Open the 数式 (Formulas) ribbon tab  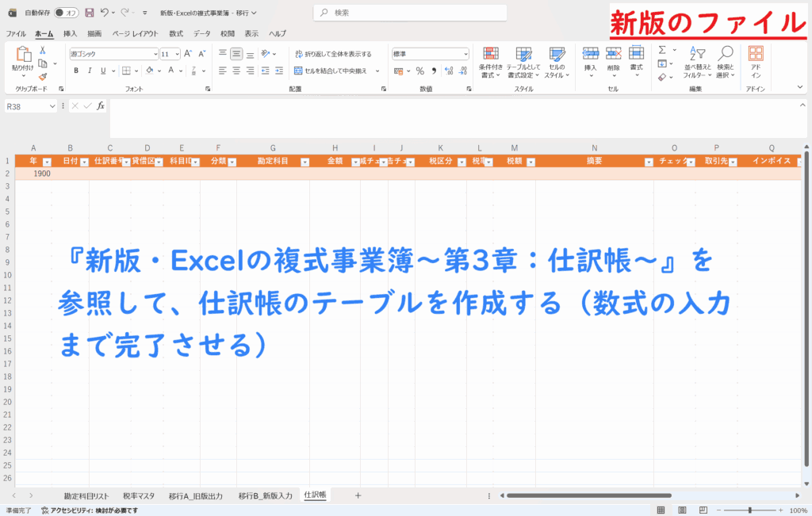pos(176,33)
